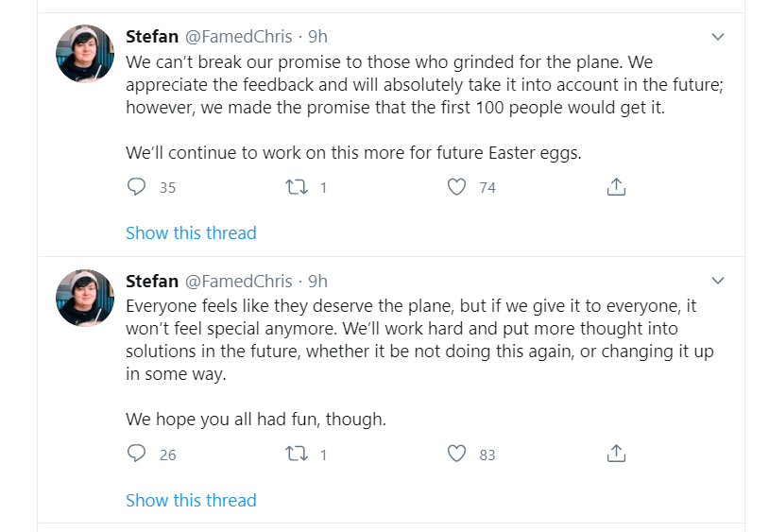The width and height of the screenshot is (769, 532).
Task: Click the 9h timestamp on second tweet
Action: click(x=317, y=281)
